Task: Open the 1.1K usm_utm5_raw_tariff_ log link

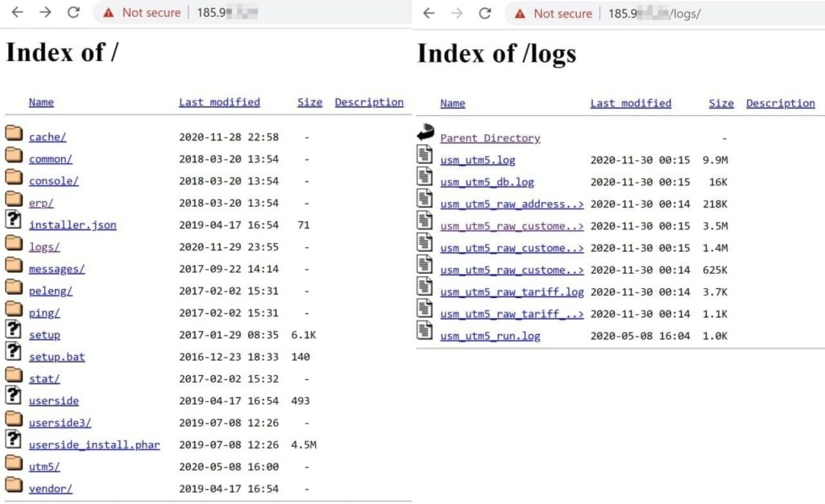Action: click(x=512, y=314)
